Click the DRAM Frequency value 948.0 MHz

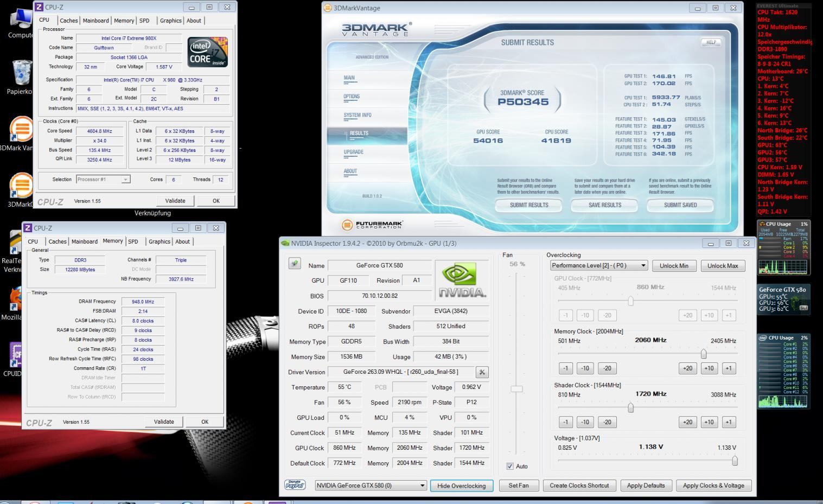click(143, 302)
